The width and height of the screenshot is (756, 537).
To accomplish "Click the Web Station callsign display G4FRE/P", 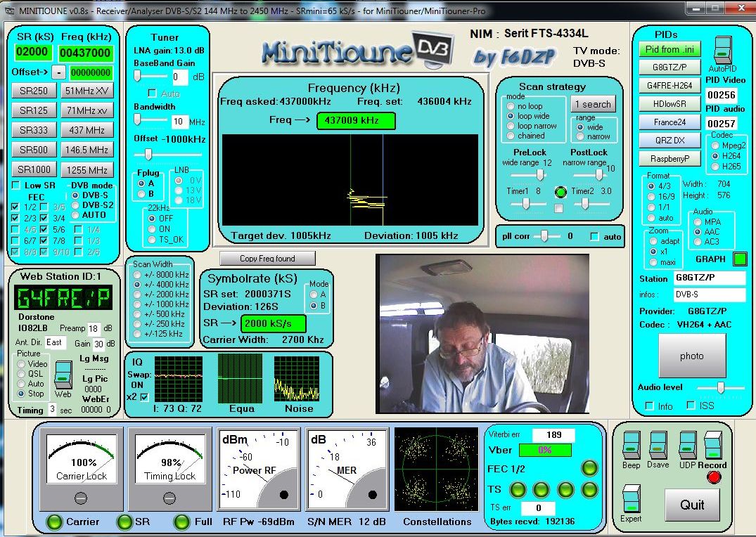I will point(63,297).
